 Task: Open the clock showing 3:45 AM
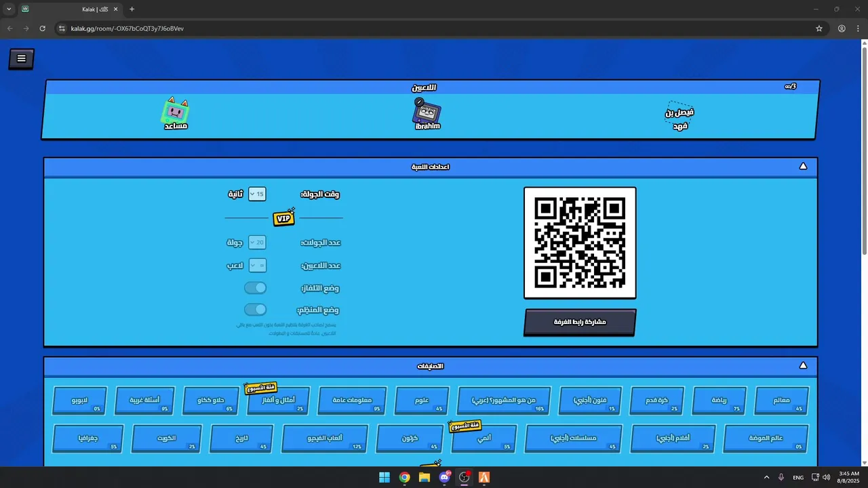click(x=849, y=477)
